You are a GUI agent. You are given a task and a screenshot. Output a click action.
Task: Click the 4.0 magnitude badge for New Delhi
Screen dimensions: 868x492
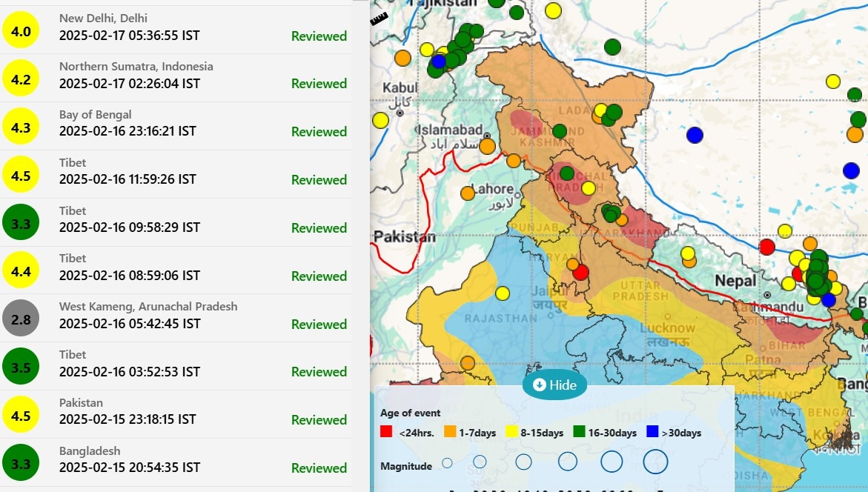coord(21,33)
